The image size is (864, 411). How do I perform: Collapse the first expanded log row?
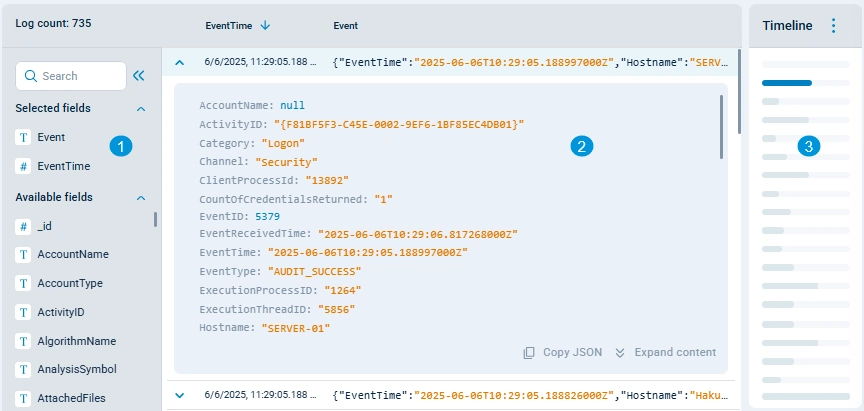pyautogui.click(x=180, y=62)
